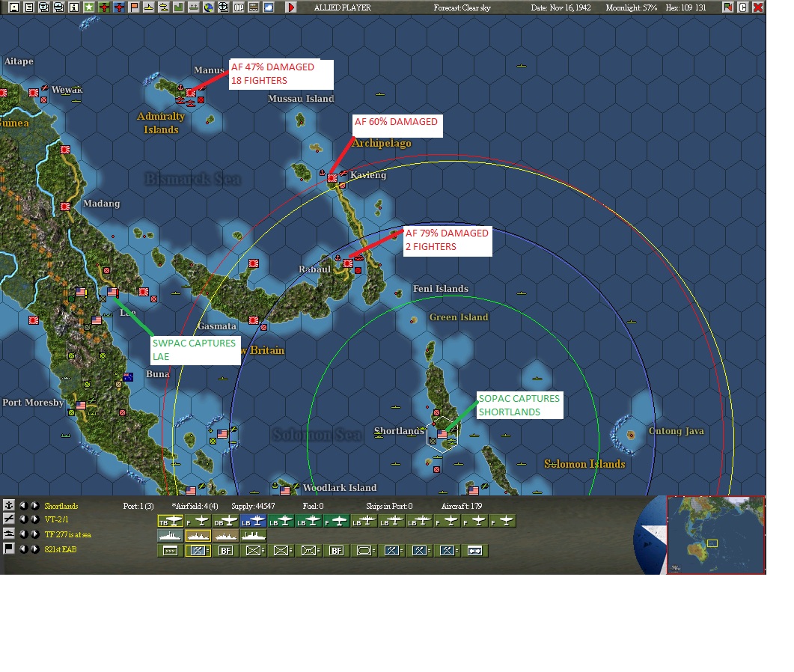Screen dimensions: 794x672
Task: Select the blue LB bomber air unit
Action: [253, 521]
